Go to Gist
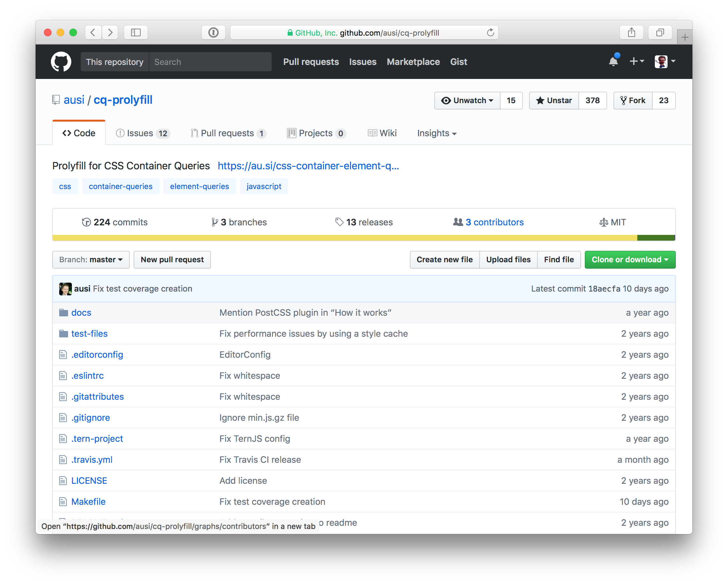This screenshot has height=585, width=728. click(458, 61)
